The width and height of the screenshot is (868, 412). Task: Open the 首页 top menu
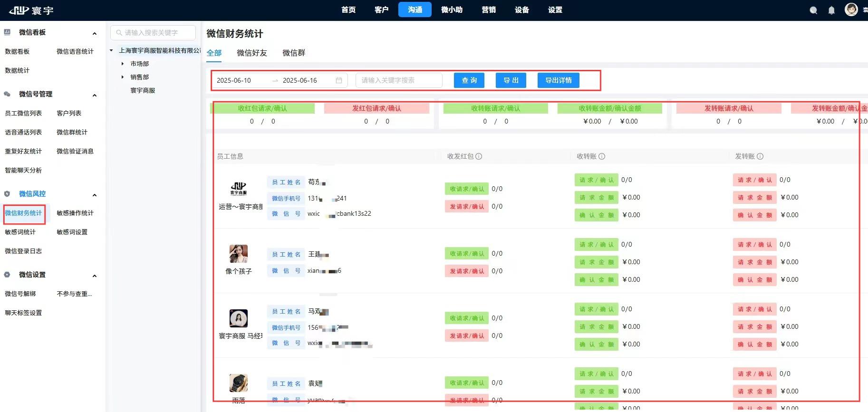pos(348,10)
